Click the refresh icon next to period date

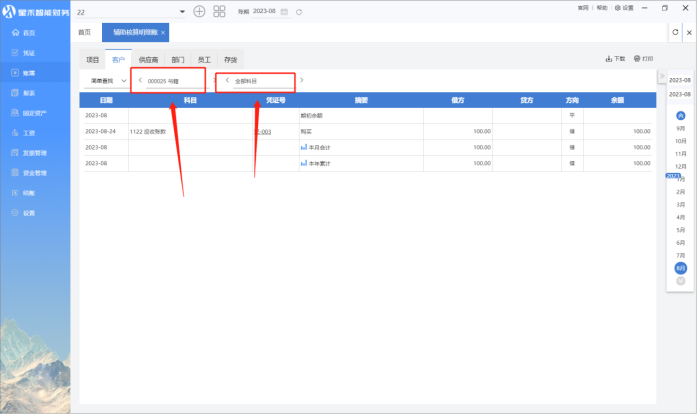coord(299,11)
